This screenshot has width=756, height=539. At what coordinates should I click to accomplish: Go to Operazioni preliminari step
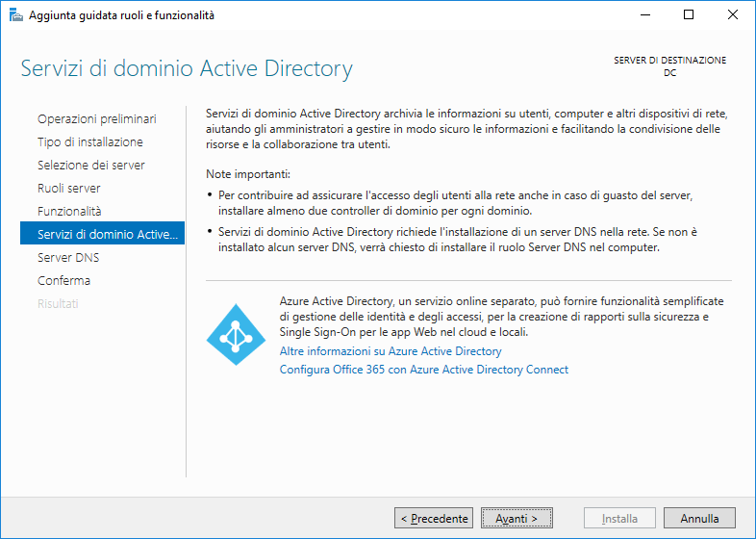[97, 118]
